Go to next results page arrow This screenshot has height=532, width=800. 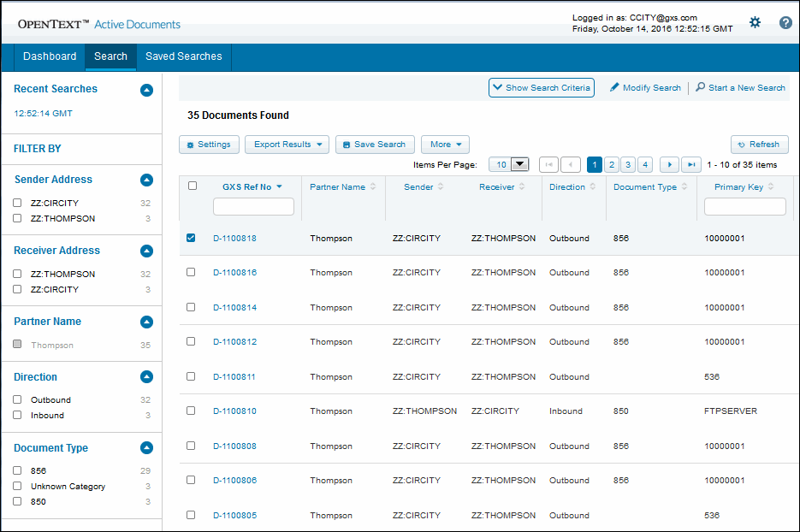tap(669, 164)
